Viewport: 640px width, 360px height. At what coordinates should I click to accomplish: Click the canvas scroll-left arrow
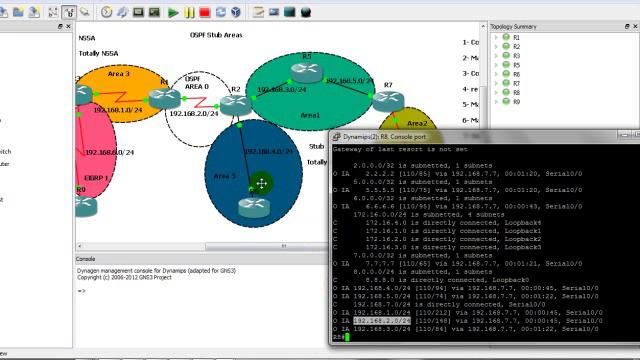click(80, 246)
